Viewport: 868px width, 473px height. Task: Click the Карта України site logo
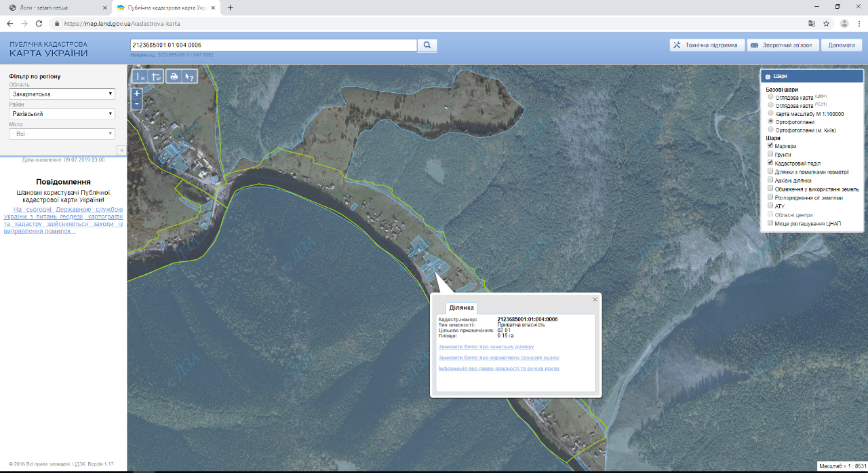[48, 48]
